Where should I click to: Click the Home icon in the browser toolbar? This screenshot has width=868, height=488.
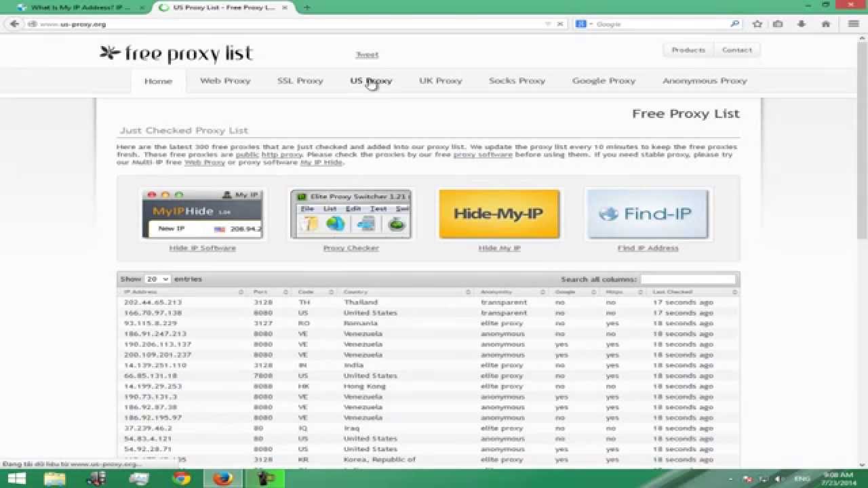tap(825, 24)
